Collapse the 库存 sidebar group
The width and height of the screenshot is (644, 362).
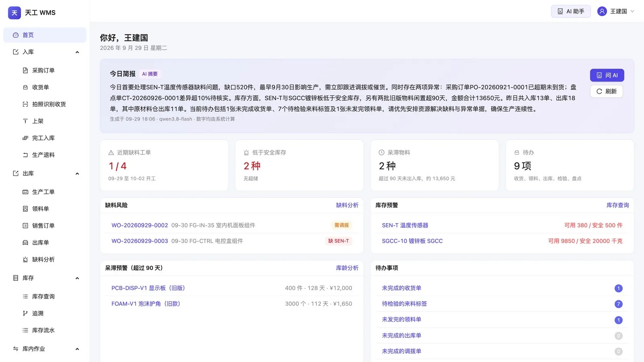point(77,278)
